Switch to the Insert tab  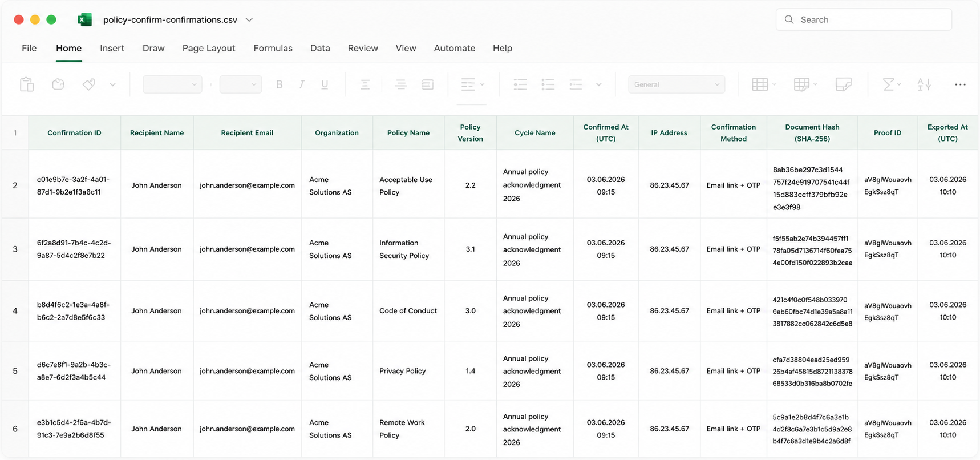pyautogui.click(x=112, y=48)
